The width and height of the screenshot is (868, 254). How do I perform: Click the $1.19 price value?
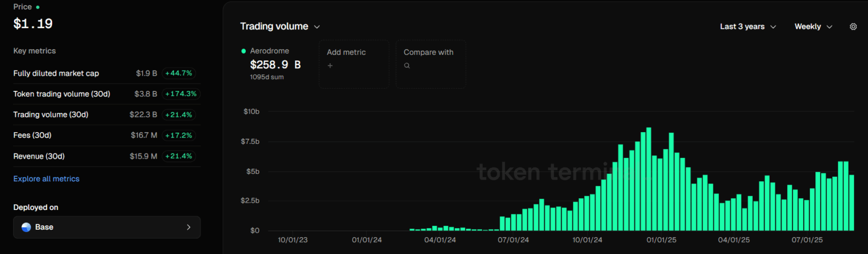click(33, 24)
